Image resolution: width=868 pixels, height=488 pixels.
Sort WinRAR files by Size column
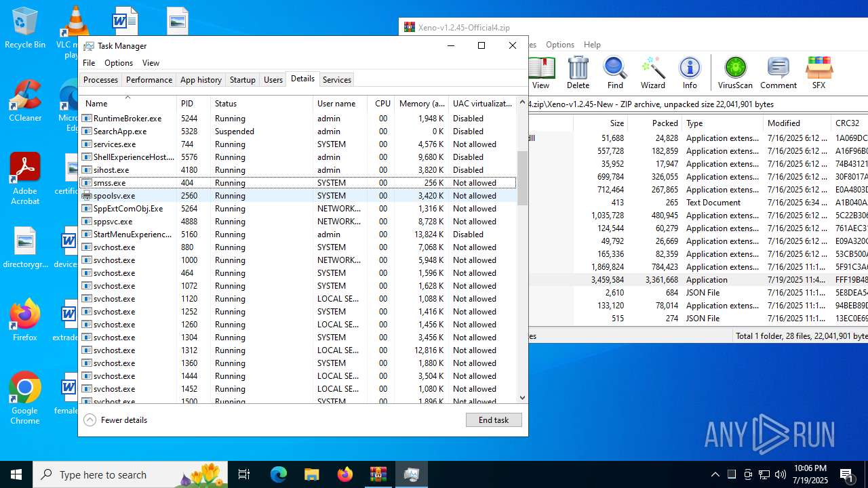point(600,123)
